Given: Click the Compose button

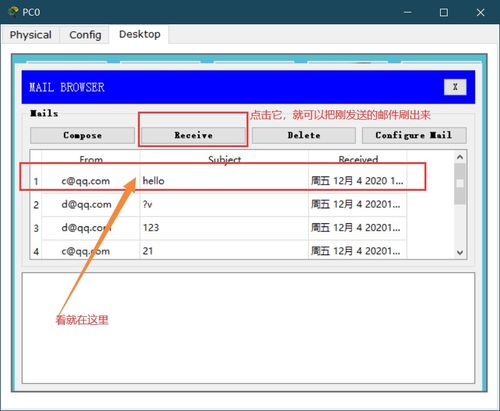Looking at the screenshot, I should click(82, 135).
